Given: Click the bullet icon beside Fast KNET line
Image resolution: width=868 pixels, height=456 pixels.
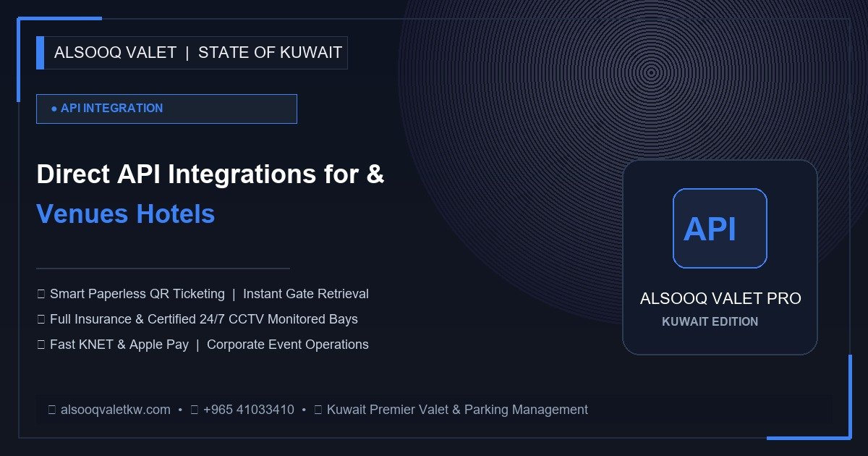Looking at the screenshot, I should (41, 345).
